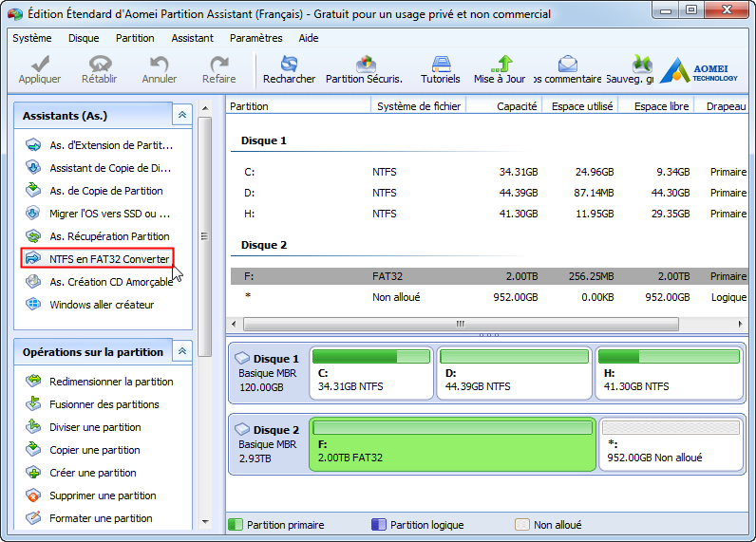
Task: Click the commentaire envelope toolbar icon
Action: (568, 65)
